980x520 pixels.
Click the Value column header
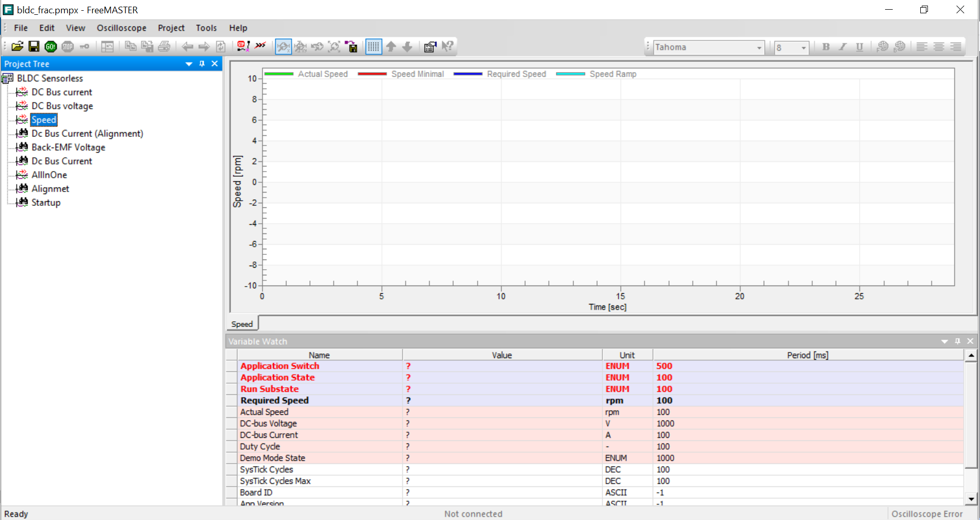pos(502,355)
